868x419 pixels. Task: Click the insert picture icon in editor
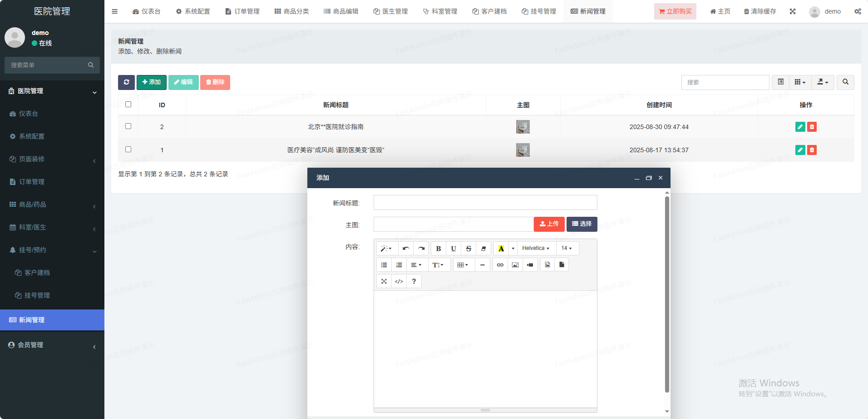tap(515, 265)
